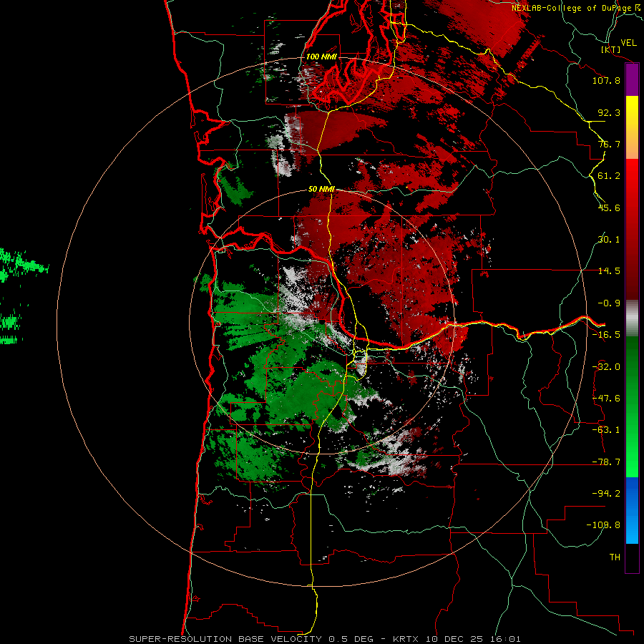Click the -16.5 velocity scale value

(x=606, y=335)
